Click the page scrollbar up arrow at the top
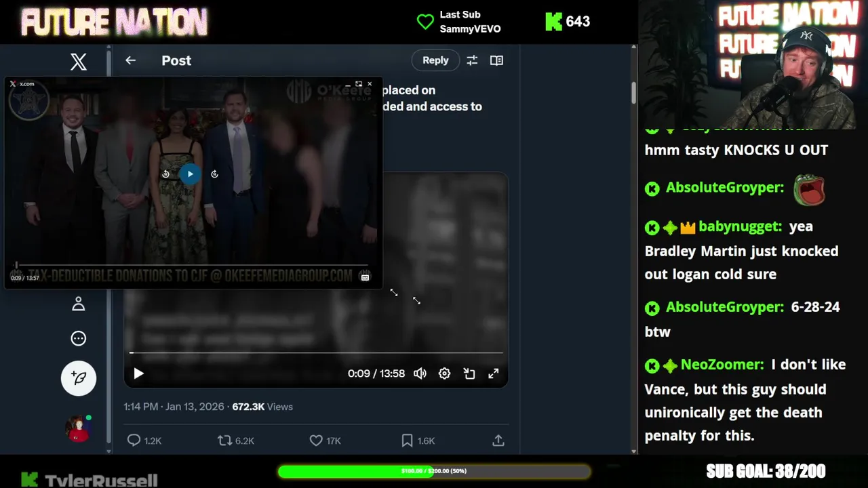Viewport: 868px width, 488px height. pyautogui.click(x=634, y=48)
